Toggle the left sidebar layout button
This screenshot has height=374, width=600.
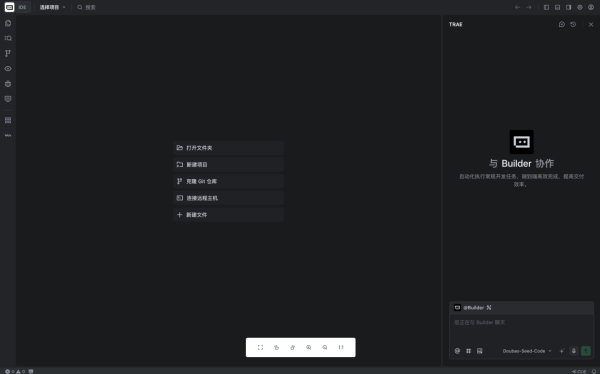coord(546,7)
